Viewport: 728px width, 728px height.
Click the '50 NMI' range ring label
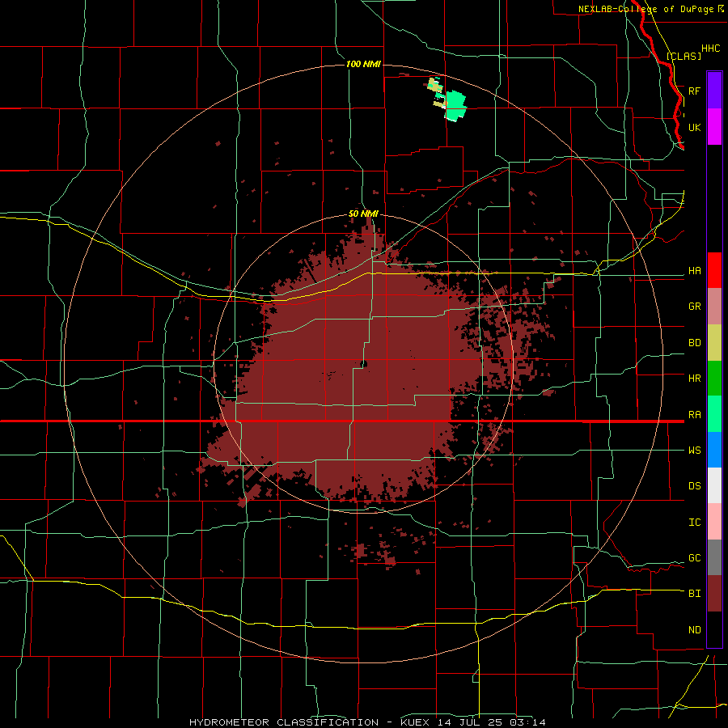(x=363, y=214)
